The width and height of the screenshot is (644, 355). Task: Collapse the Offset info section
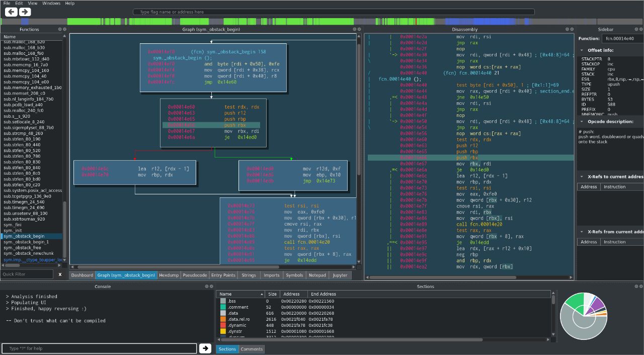pyautogui.click(x=582, y=50)
